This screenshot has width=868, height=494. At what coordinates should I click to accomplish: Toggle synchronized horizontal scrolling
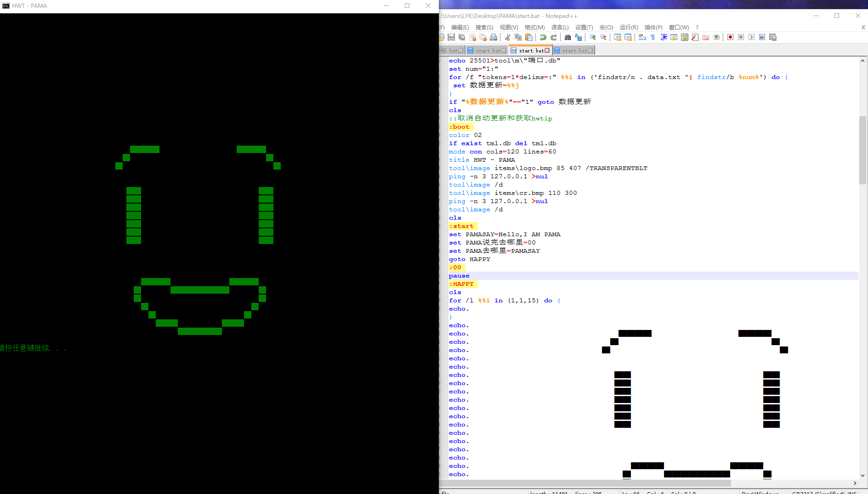(x=628, y=37)
